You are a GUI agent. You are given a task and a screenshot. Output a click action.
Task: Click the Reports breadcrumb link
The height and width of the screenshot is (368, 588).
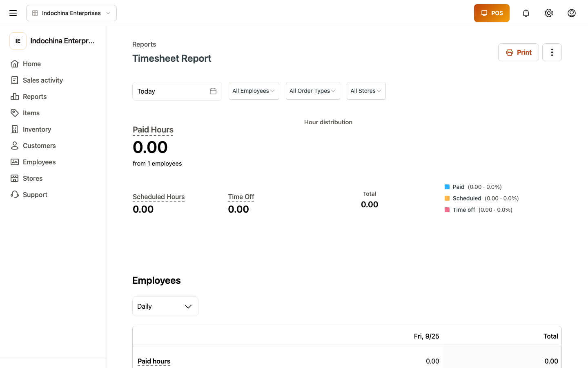144,44
